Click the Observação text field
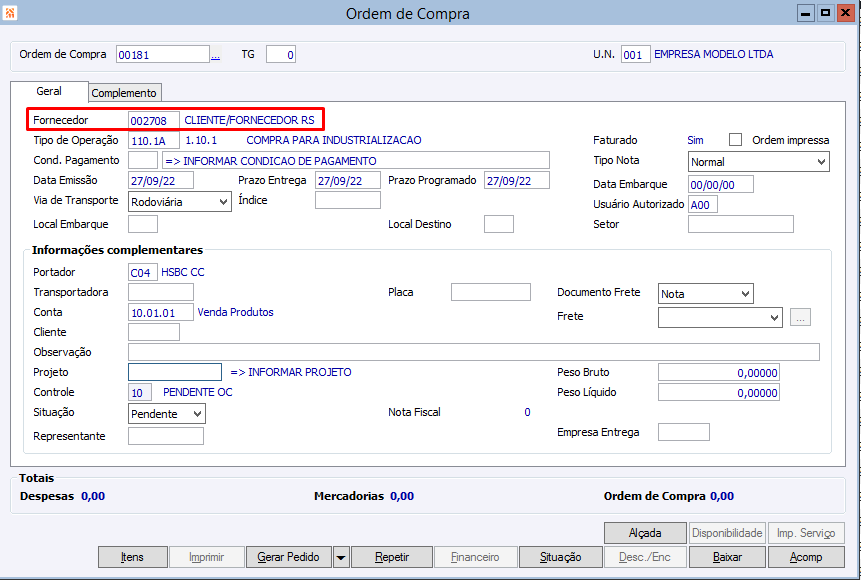Viewport: 861px width, 580px height. point(474,352)
